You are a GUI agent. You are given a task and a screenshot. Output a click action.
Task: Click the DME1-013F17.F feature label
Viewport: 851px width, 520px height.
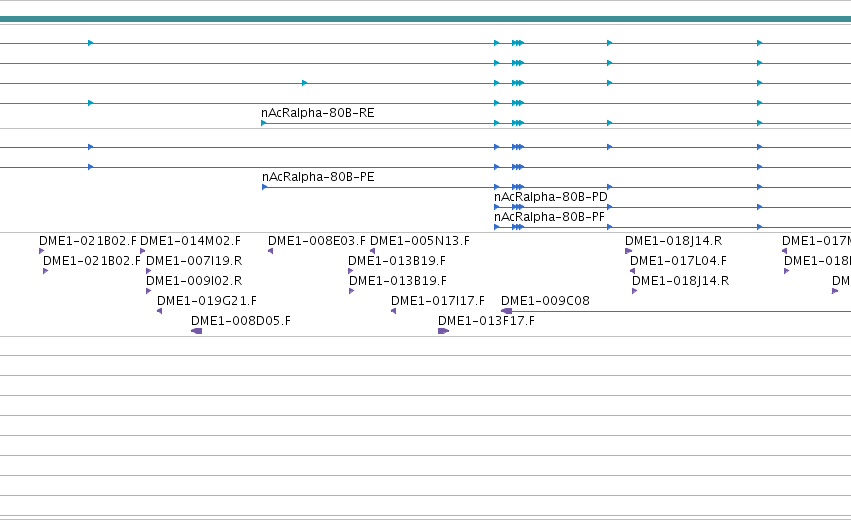click(486, 321)
